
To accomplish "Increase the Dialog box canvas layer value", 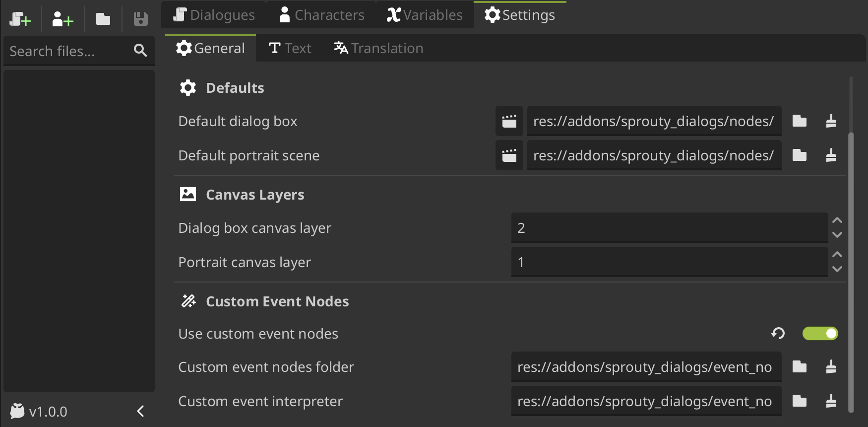I will pyautogui.click(x=837, y=220).
